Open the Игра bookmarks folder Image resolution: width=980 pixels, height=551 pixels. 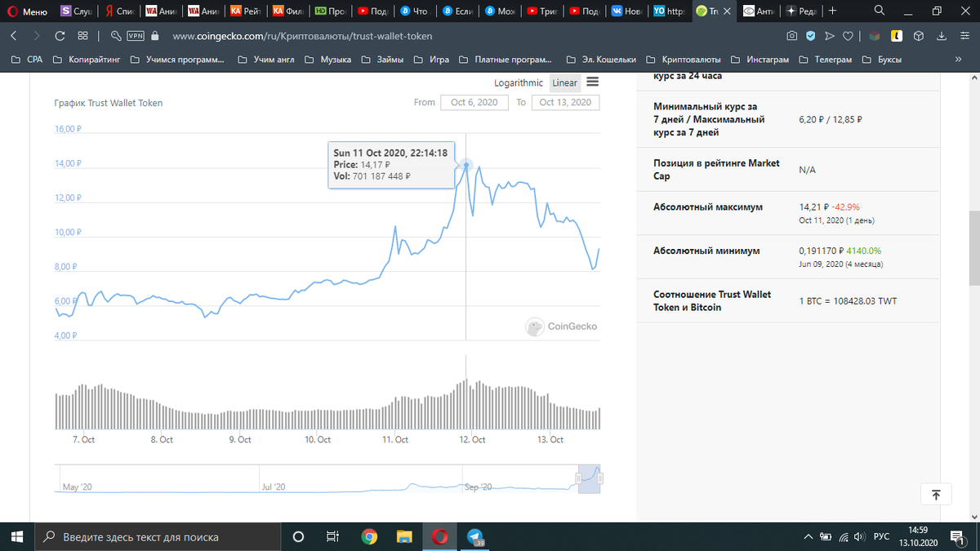(x=431, y=60)
